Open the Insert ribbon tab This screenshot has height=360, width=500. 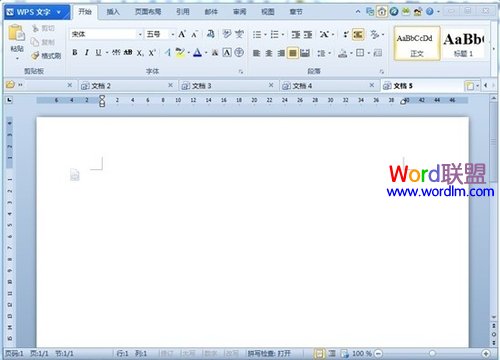113,12
